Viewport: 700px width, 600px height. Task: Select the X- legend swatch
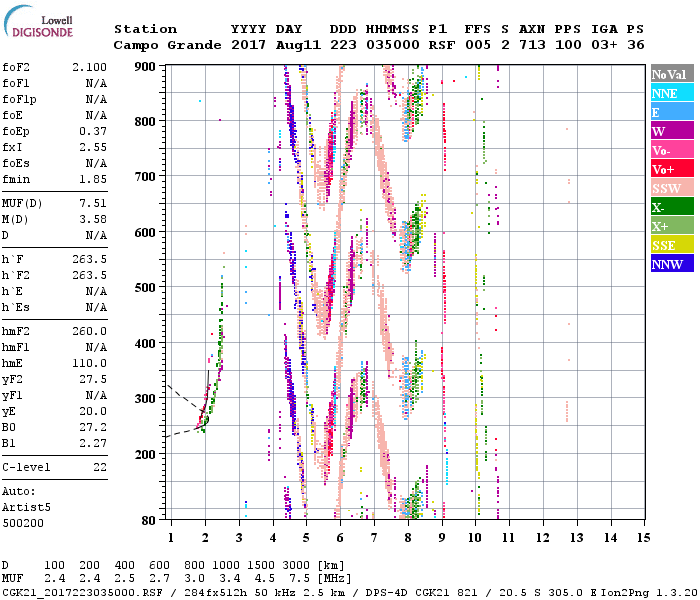pyautogui.click(x=672, y=207)
